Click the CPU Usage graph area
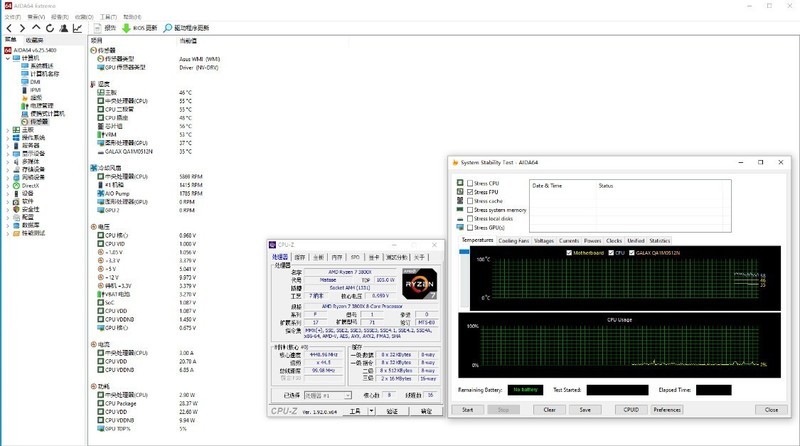 pos(619,345)
